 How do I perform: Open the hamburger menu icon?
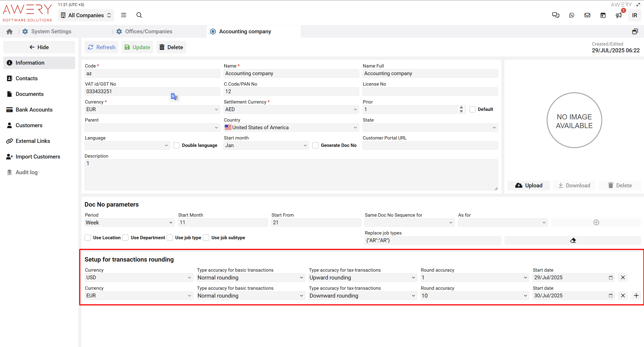click(123, 15)
